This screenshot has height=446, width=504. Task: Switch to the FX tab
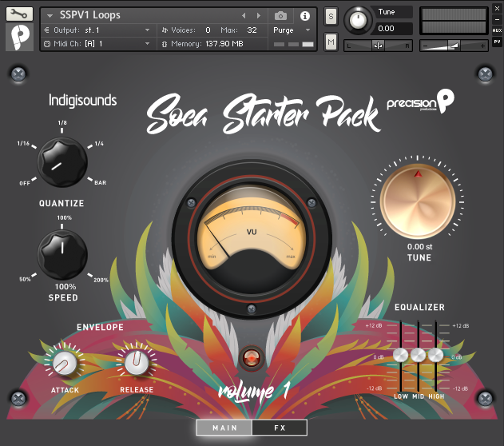(280, 428)
